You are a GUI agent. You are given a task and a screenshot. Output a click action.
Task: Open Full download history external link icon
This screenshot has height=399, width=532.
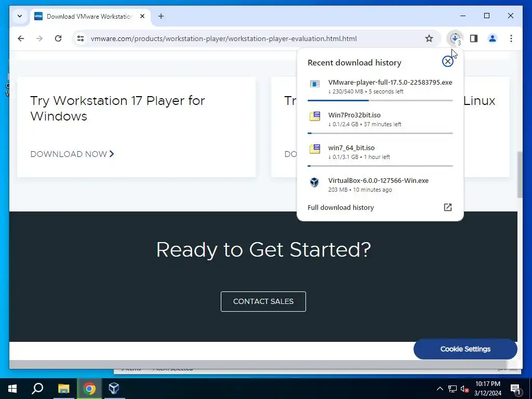click(x=447, y=207)
